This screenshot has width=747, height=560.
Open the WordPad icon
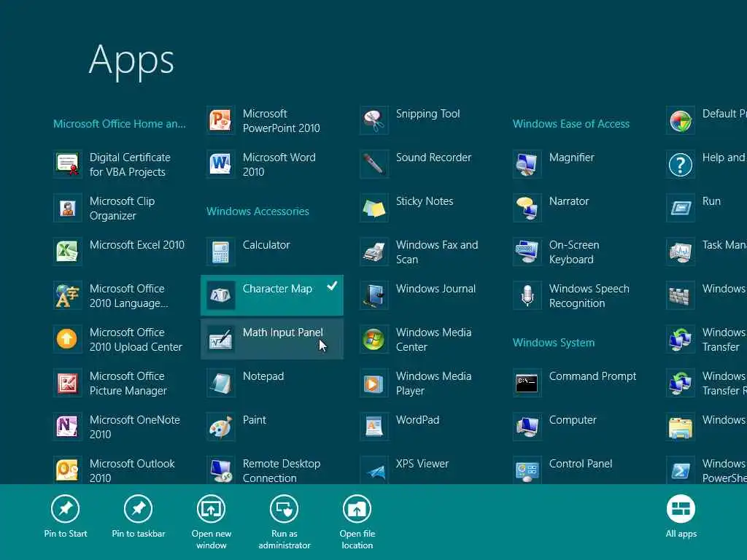374,427
